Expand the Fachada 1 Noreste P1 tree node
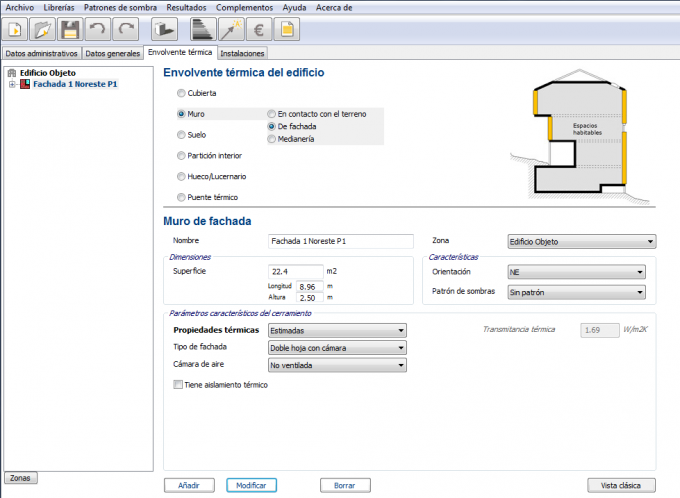The height and width of the screenshot is (498, 680). pyautogui.click(x=12, y=85)
